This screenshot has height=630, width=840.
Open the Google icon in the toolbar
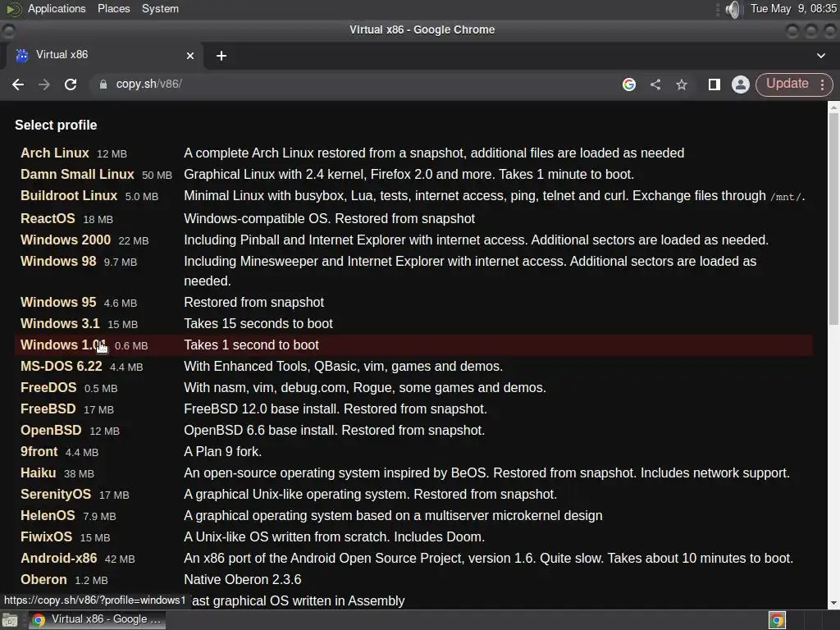629,84
